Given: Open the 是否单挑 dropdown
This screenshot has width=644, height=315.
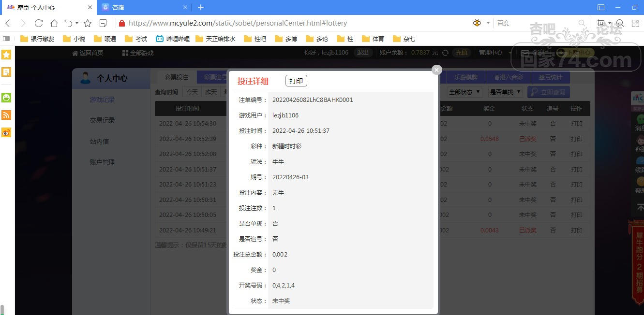Looking at the screenshot, I should click(505, 92).
